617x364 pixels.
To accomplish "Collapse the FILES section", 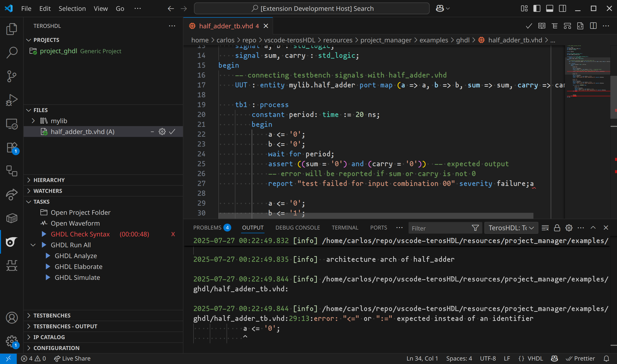I will tap(29, 110).
